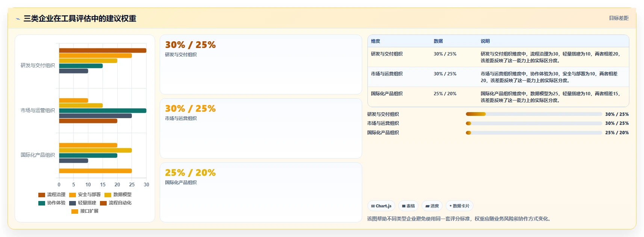This screenshot has height=237, width=644.
Task: Click the 25% / 20% value beside the progress bar
Action: (617, 133)
